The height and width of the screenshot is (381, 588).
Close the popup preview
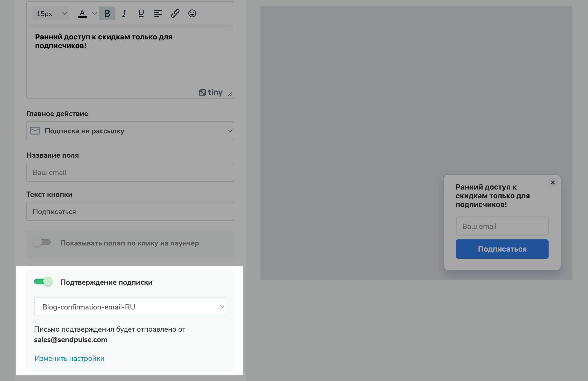pos(553,182)
